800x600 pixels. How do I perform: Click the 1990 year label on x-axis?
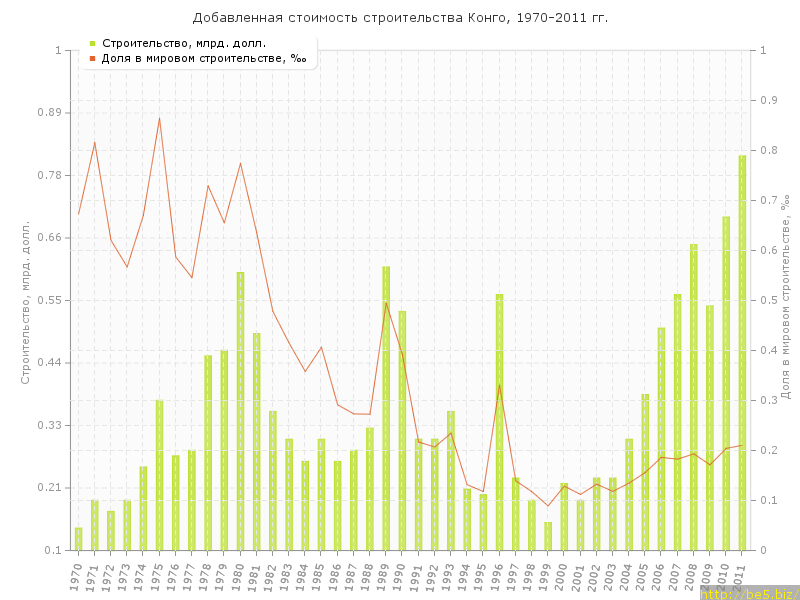point(399,577)
